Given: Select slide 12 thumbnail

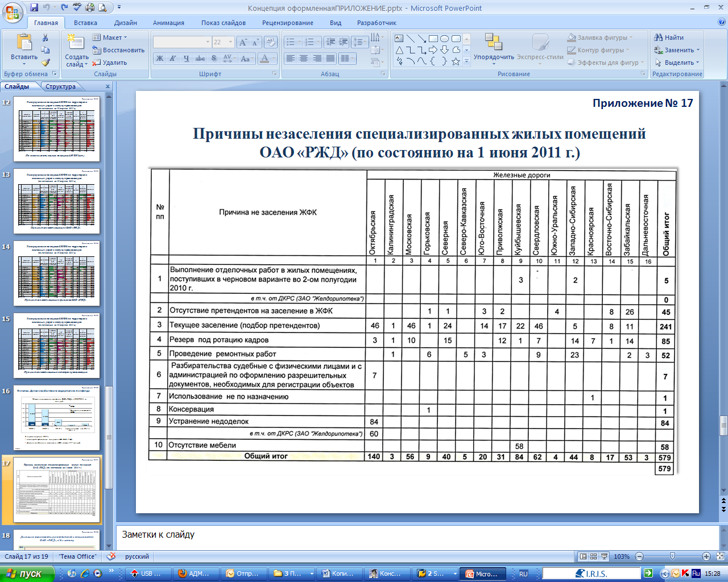Looking at the screenshot, I should (x=56, y=129).
